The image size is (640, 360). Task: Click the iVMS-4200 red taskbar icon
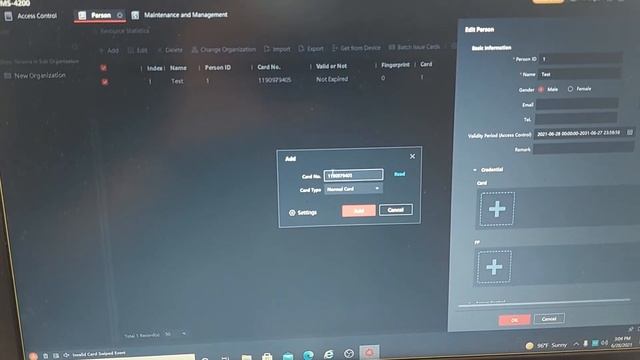369,352
